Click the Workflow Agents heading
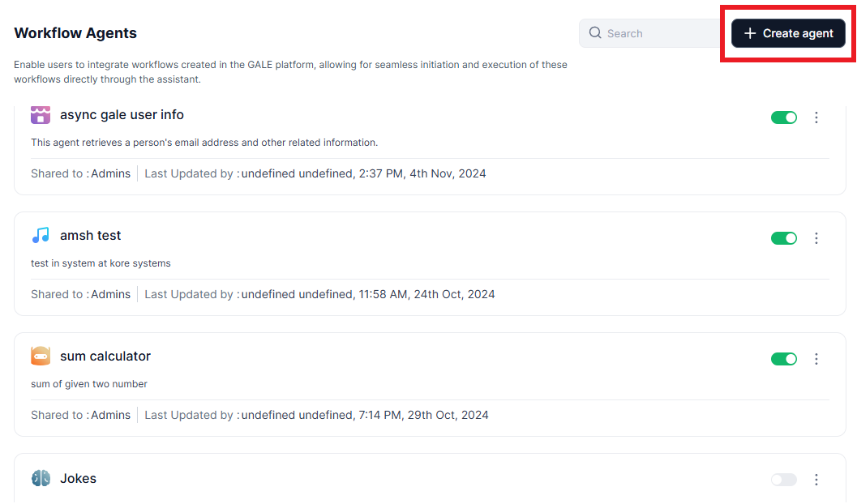Image resolution: width=857 pixels, height=504 pixels. (75, 32)
